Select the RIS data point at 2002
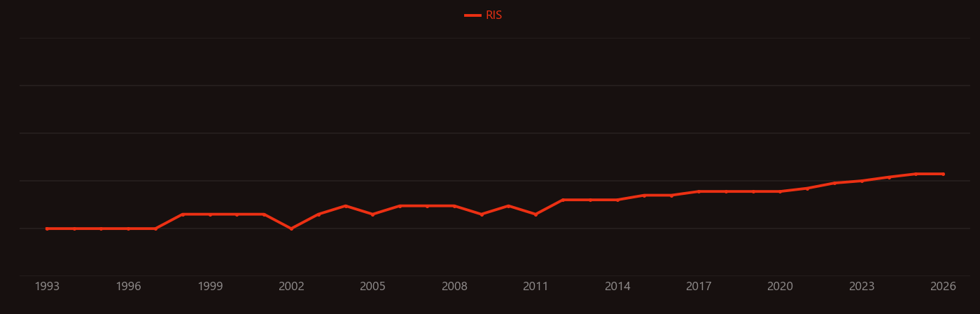 click(x=291, y=228)
